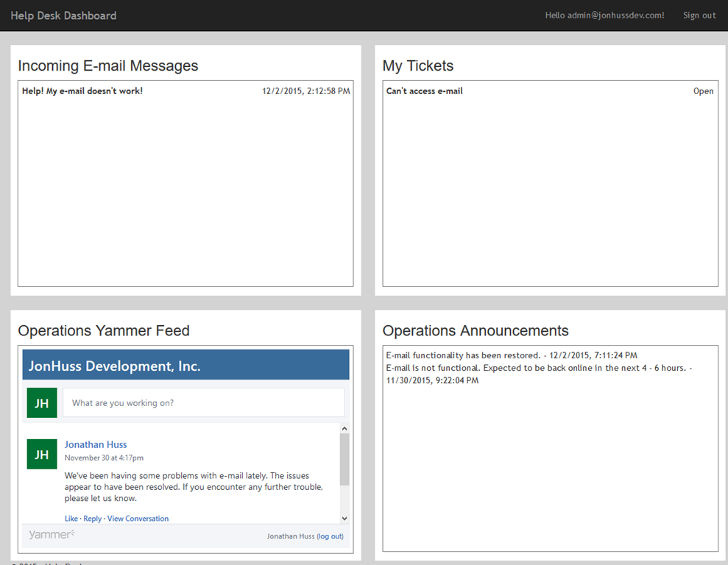Log out of Yammer via the footer link
728x565 pixels.
point(331,536)
